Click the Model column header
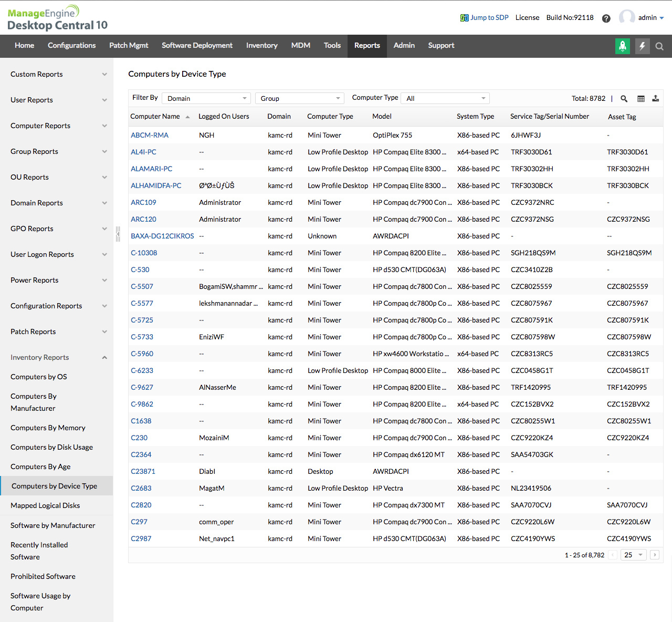Image resolution: width=672 pixels, height=622 pixels. pyautogui.click(x=382, y=117)
